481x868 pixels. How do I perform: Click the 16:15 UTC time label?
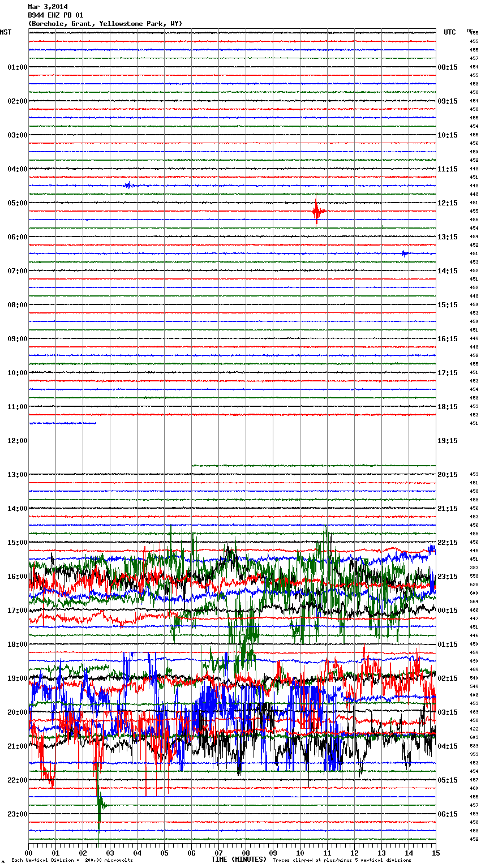click(448, 339)
